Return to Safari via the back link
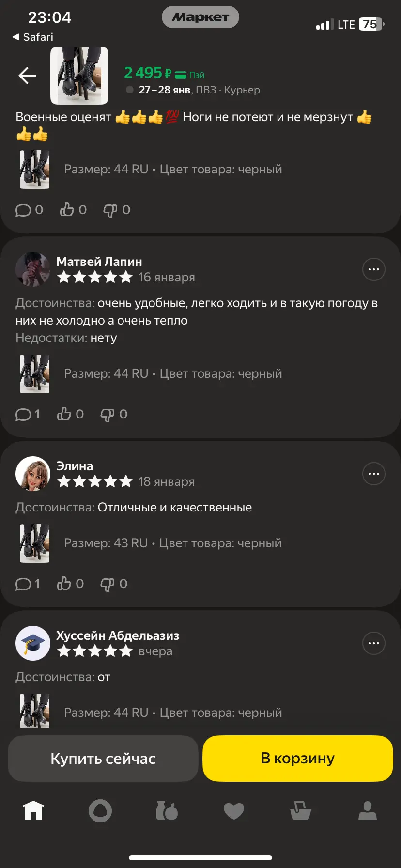The width and height of the screenshot is (401, 868). [x=33, y=37]
